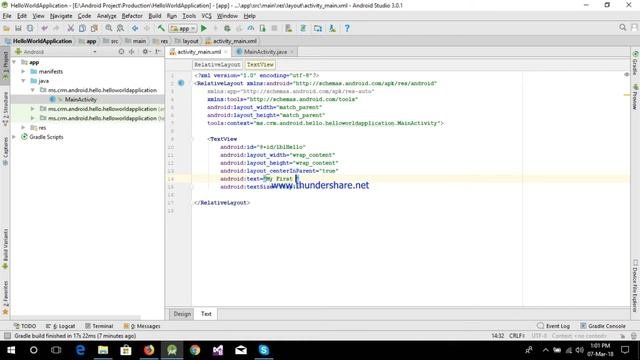
Task: Click the CRLF line separator indicator
Action: click(x=517, y=336)
